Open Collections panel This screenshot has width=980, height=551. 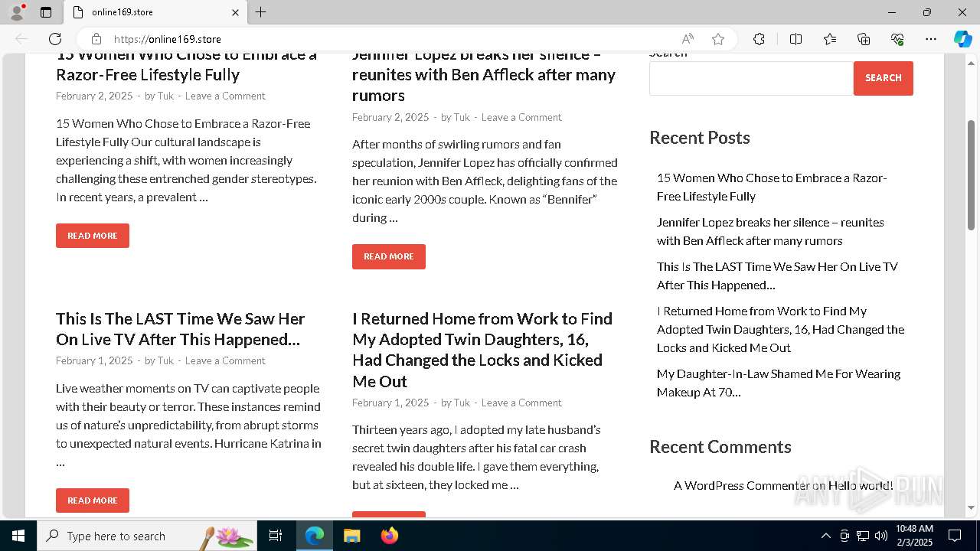click(864, 39)
